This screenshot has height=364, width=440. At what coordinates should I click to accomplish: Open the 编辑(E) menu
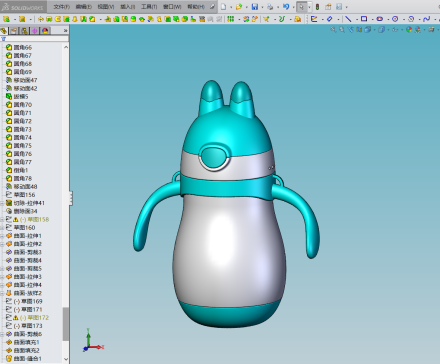84,7
